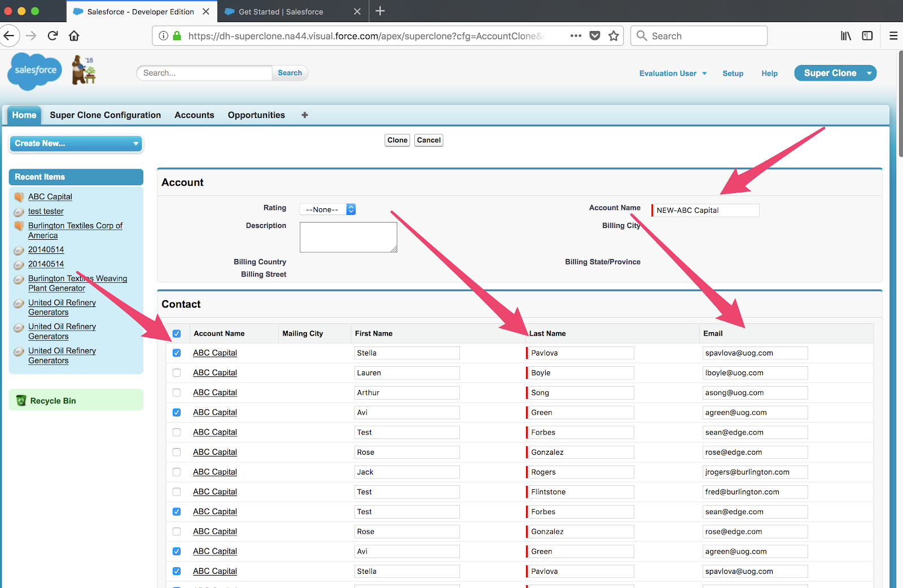903x588 pixels.
Task: Open the Rating dropdown
Action: 327,209
